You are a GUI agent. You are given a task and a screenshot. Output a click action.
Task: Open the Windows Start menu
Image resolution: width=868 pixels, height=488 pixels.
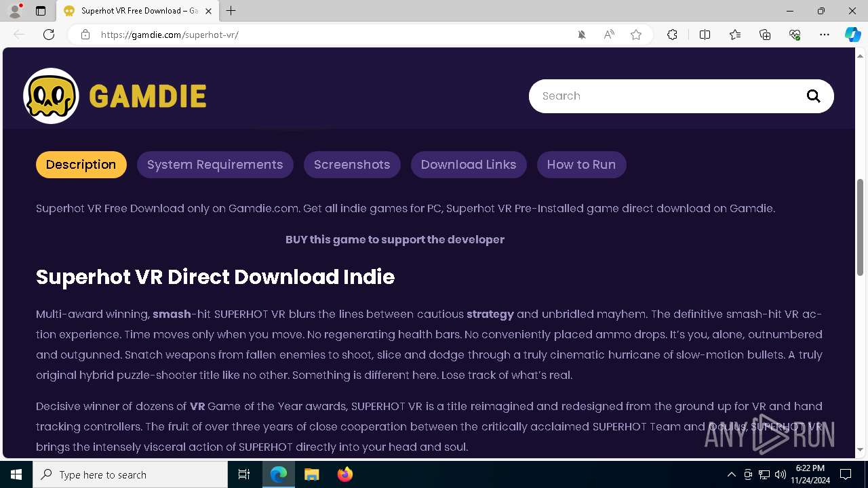[16, 474]
